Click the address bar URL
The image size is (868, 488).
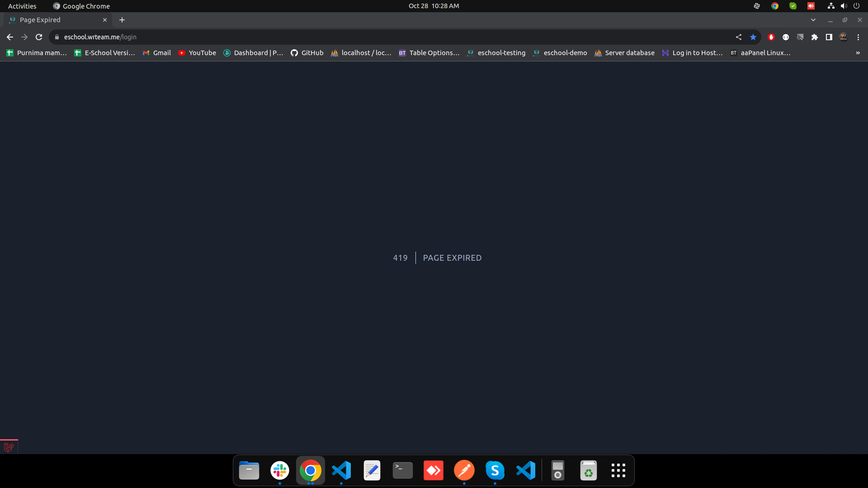[x=100, y=37]
